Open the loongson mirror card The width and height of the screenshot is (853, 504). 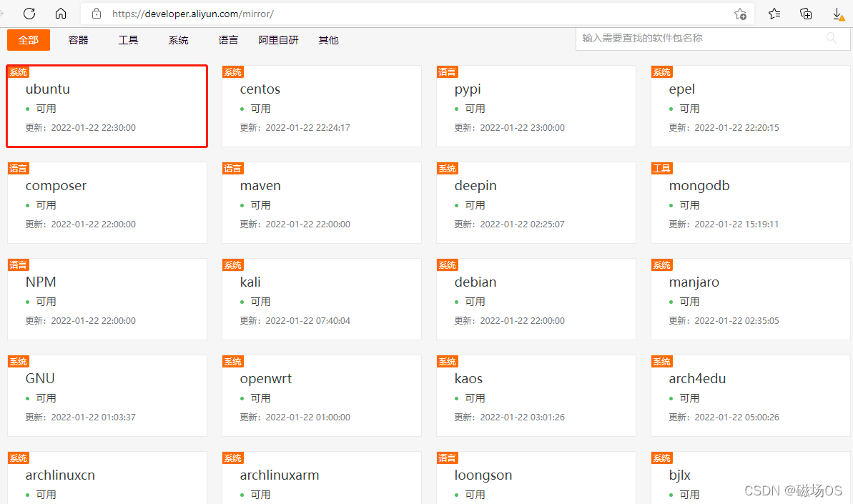click(536, 478)
